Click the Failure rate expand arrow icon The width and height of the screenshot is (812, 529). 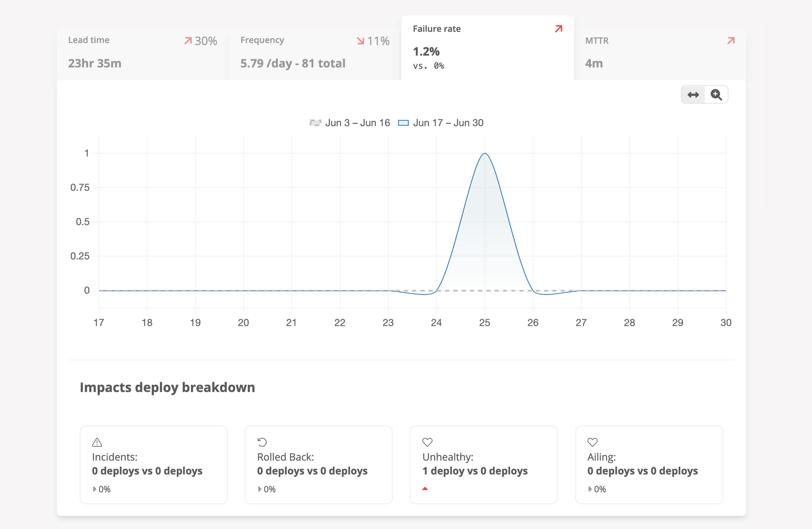558,29
